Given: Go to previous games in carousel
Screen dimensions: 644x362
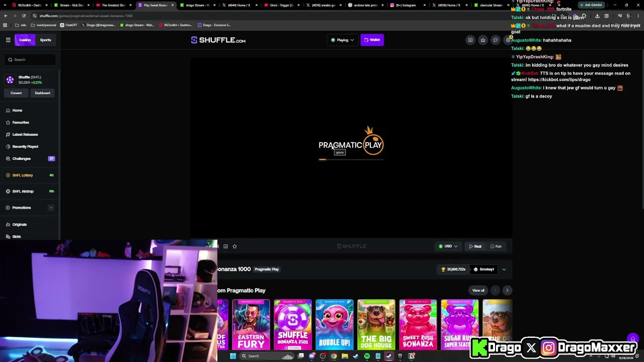Looking at the screenshot, I should point(495,290).
